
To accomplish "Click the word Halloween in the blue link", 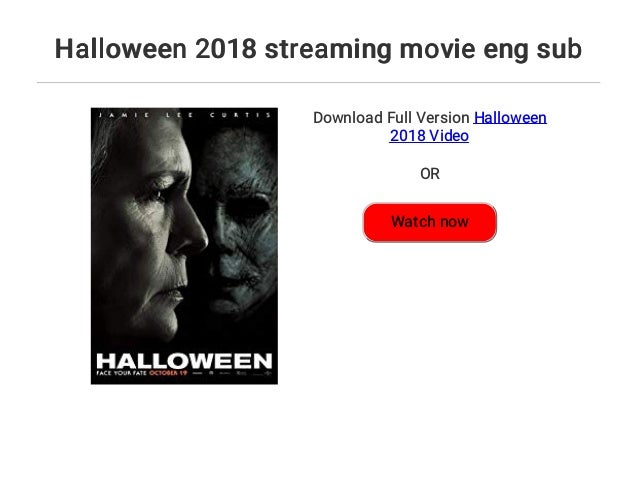I will pos(510,118).
